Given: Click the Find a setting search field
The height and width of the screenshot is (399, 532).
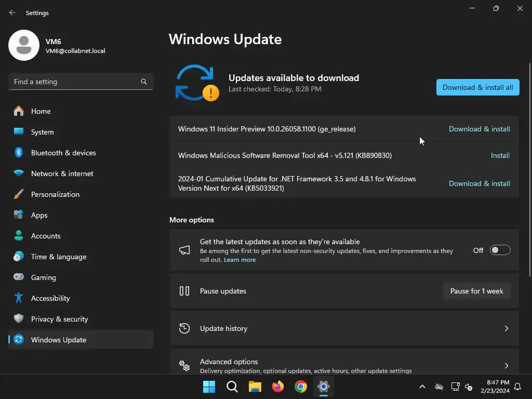Looking at the screenshot, I should click(81, 82).
